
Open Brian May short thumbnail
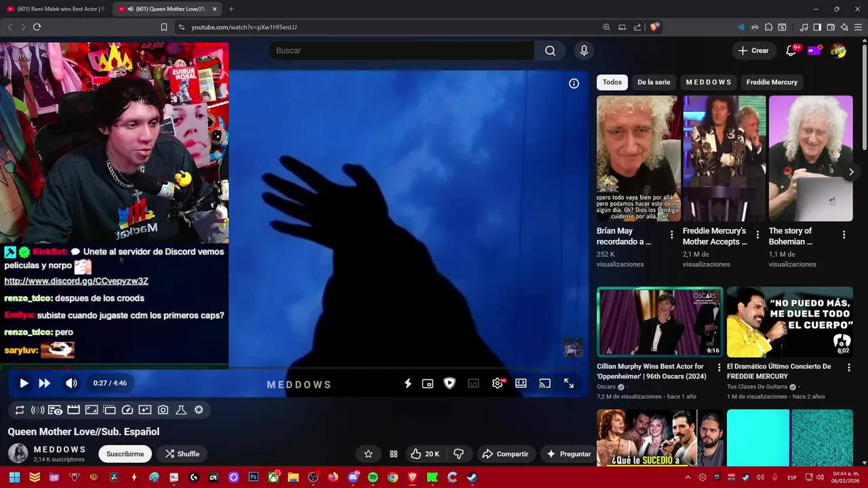638,158
